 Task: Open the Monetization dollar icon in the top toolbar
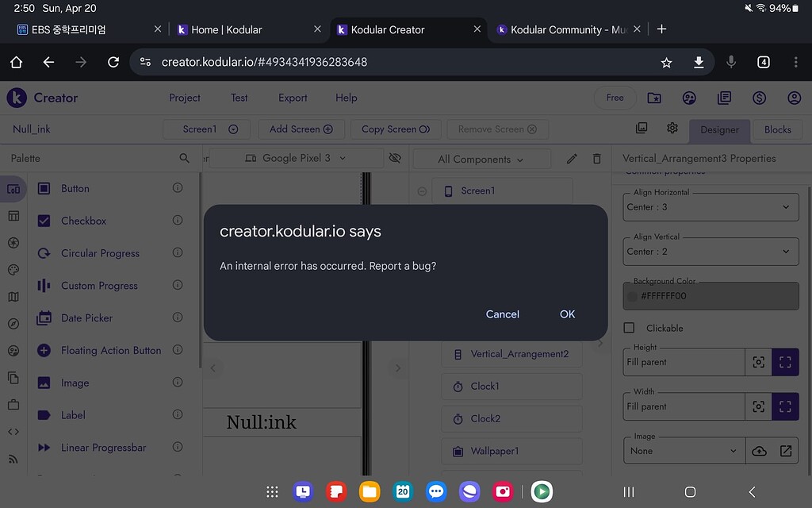coord(759,98)
